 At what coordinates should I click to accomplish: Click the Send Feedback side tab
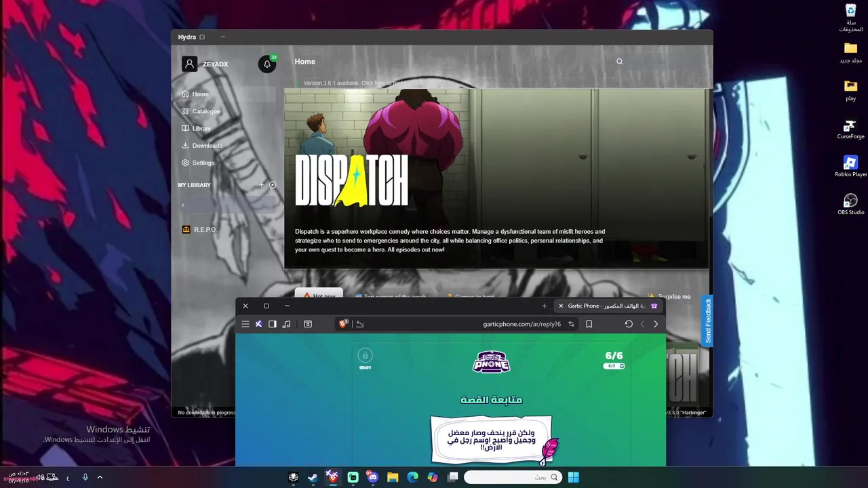(x=707, y=320)
